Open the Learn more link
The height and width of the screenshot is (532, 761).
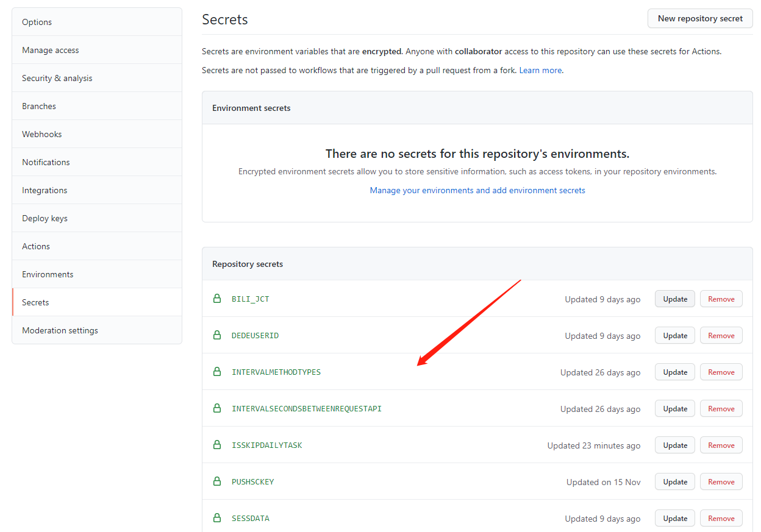pyautogui.click(x=540, y=70)
